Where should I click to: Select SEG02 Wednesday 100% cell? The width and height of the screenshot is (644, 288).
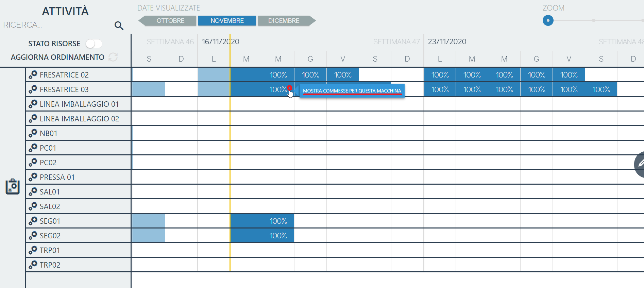click(x=278, y=236)
